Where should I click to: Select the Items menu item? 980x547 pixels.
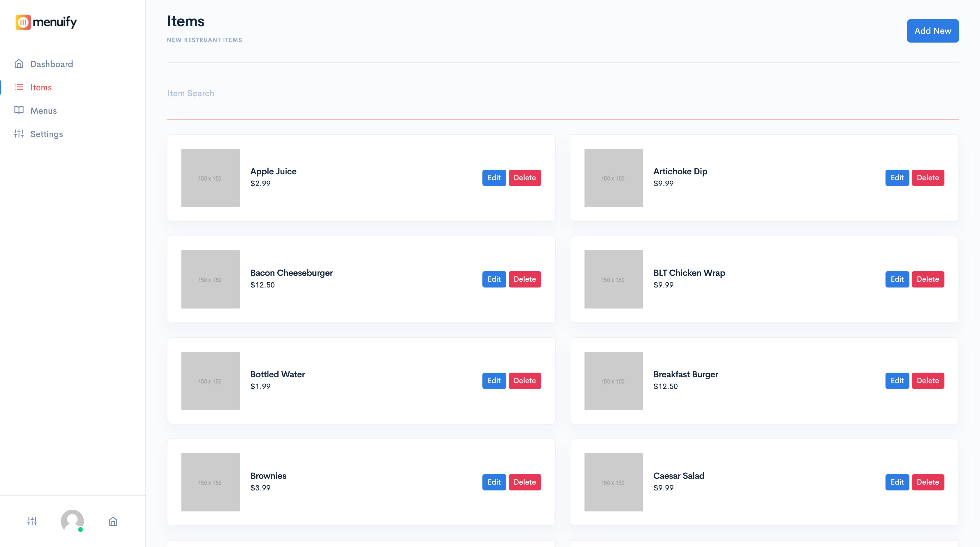tap(41, 87)
